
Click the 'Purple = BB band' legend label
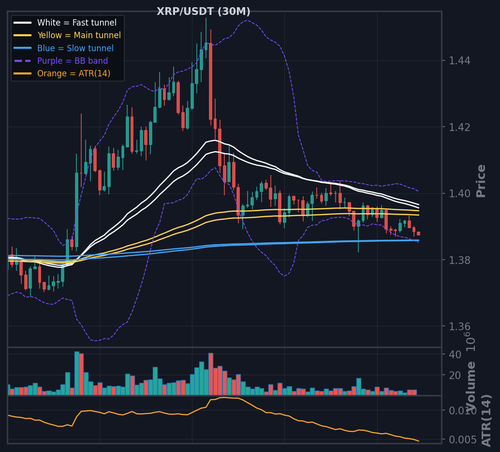tap(72, 61)
